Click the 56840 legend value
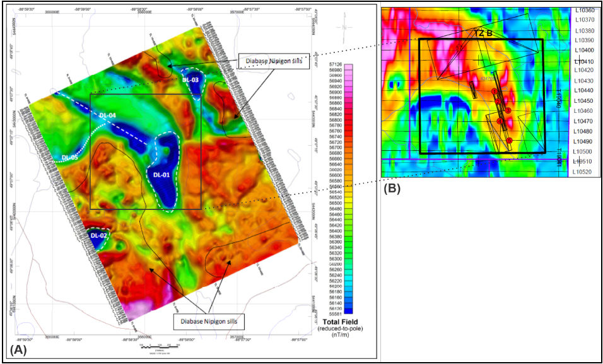This screenshot has height=364, width=603. 334,109
